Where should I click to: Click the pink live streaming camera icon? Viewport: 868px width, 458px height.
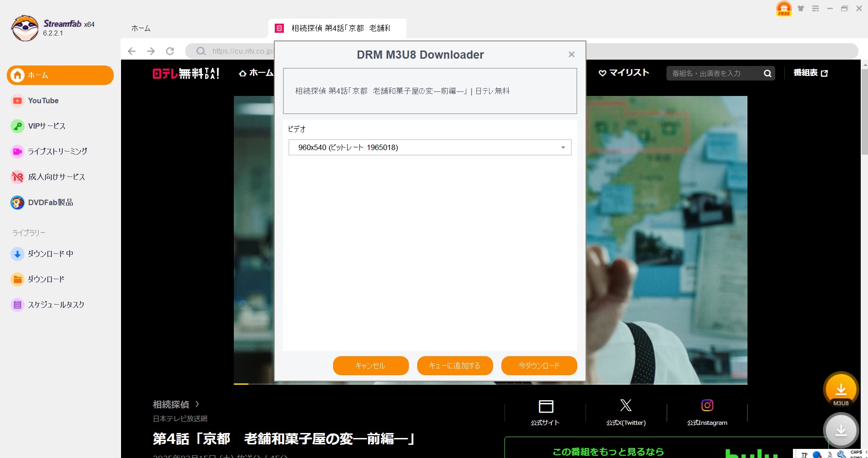tap(17, 151)
